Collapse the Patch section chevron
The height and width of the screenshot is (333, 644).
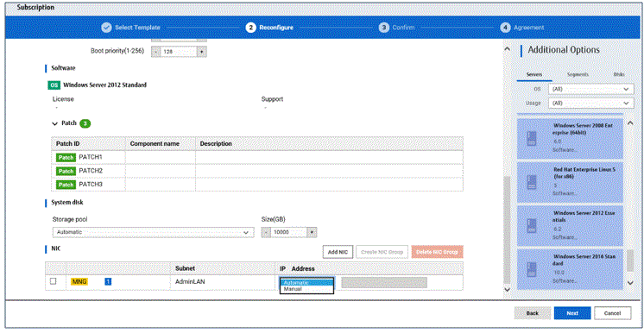point(55,123)
